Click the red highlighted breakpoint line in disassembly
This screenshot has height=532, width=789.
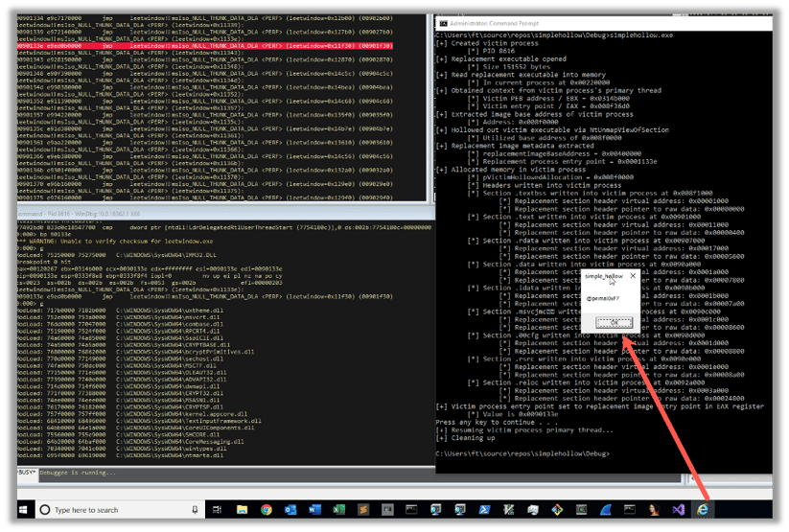pos(205,46)
